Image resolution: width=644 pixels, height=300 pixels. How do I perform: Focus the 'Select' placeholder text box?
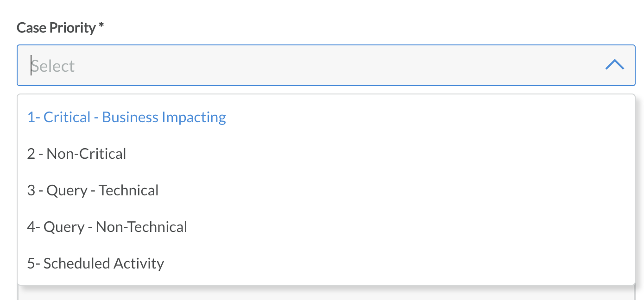coord(53,66)
